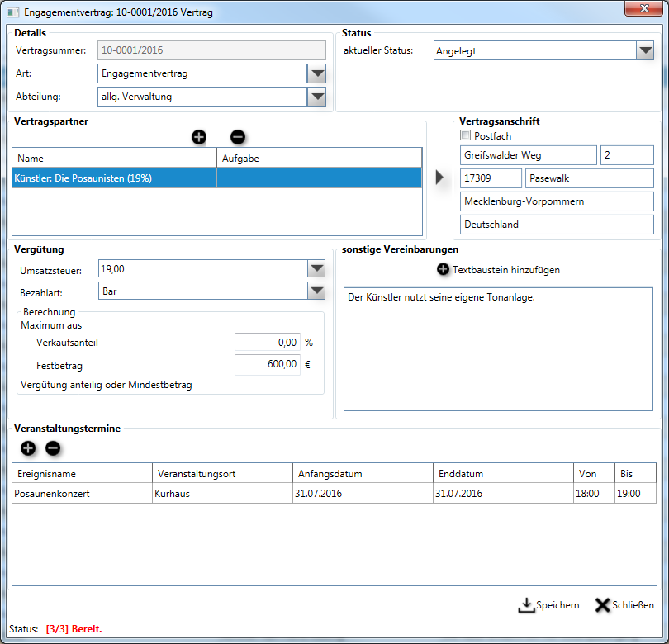This screenshot has height=644, width=669.
Task: Click the Textbaustein hinzufügen plus icon
Action: [x=443, y=269]
